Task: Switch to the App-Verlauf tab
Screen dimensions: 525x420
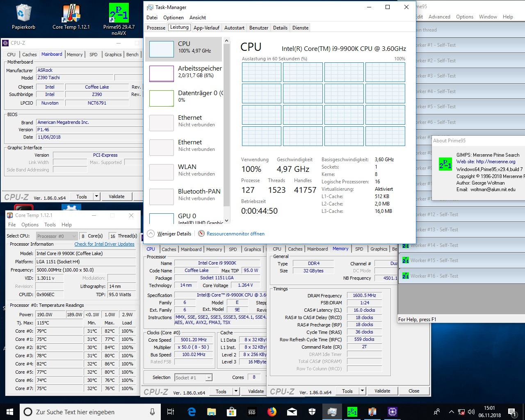Action: coord(206,28)
